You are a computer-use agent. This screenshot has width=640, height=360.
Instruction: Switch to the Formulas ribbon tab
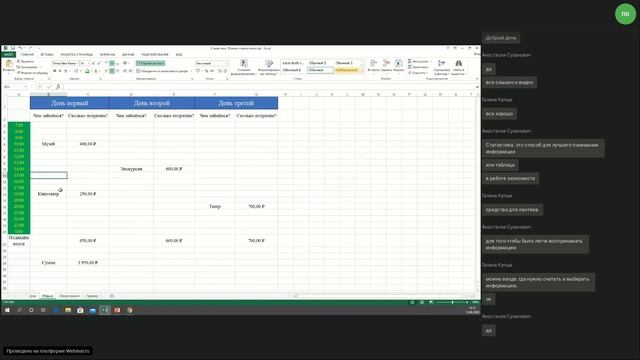coord(108,54)
